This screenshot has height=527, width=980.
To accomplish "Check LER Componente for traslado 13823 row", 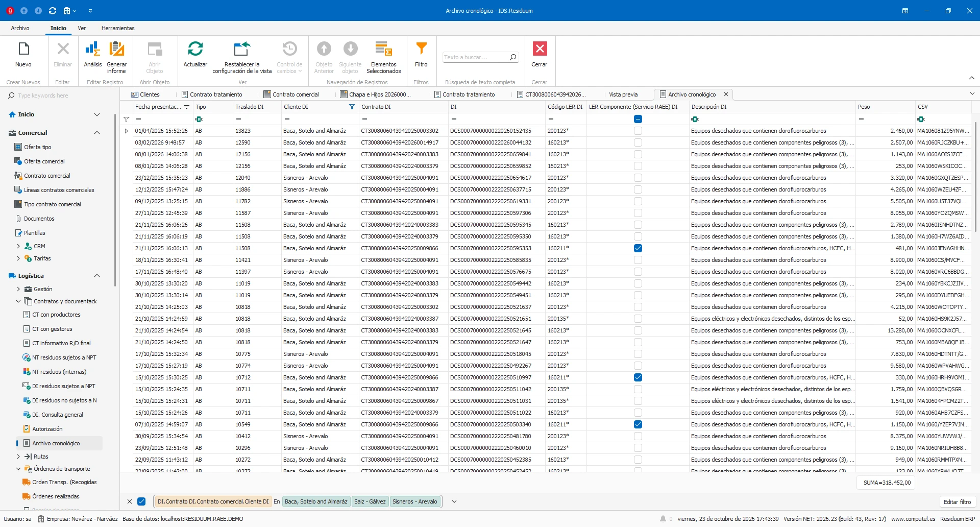I will coord(638,131).
